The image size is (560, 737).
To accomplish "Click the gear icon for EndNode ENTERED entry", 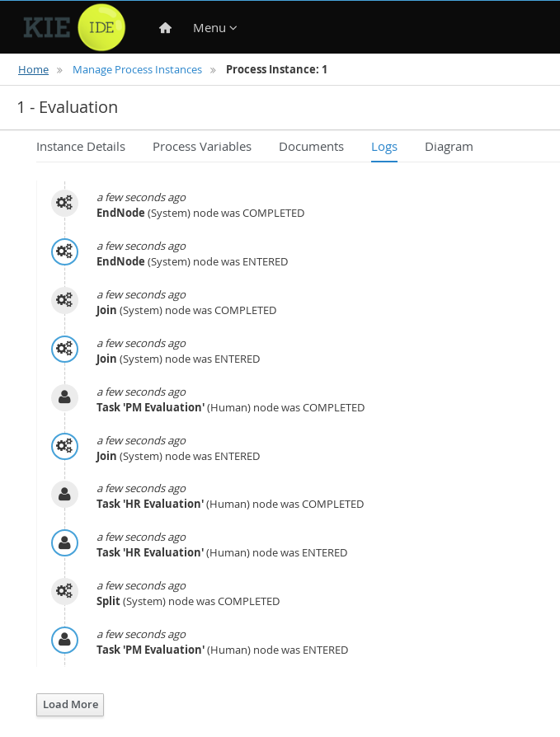I will tap(64, 252).
